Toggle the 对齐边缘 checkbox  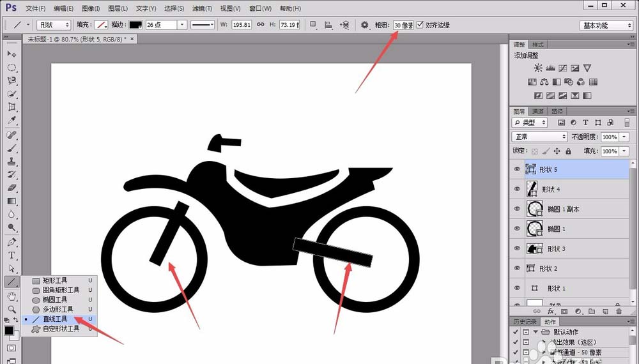(420, 24)
